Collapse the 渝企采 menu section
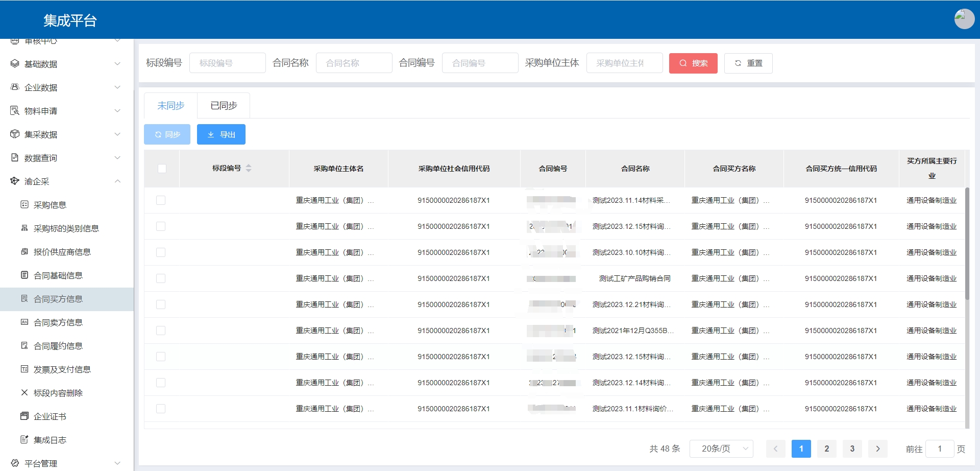Image resolution: width=980 pixels, height=471 pixels. coord(117,181)
